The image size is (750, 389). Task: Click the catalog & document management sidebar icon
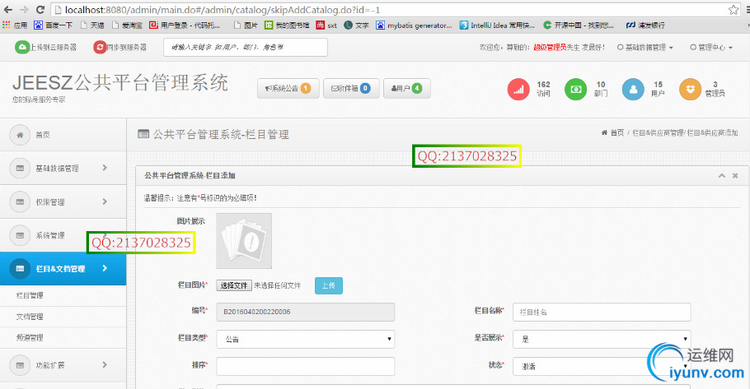(20, 268)
